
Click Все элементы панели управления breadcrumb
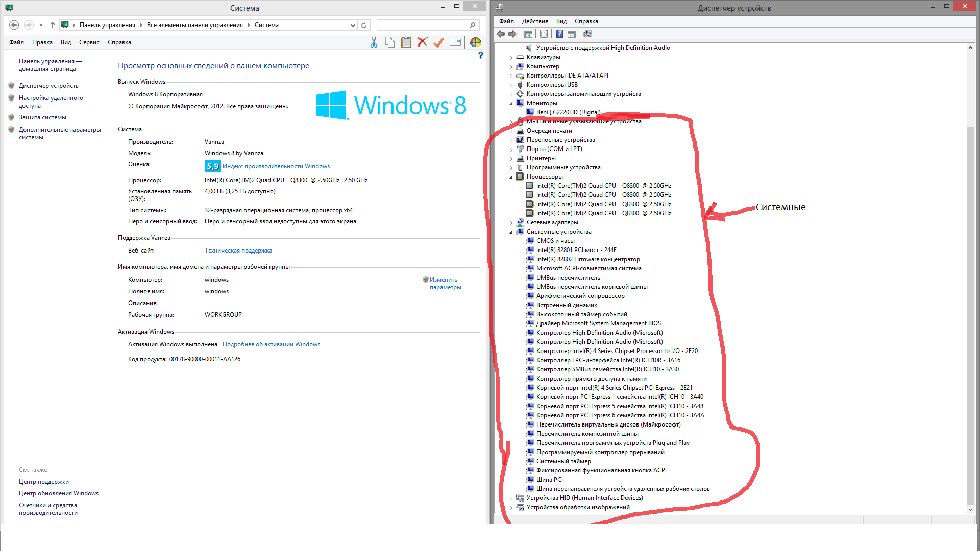pyautogui.click(x=195, y=25)
